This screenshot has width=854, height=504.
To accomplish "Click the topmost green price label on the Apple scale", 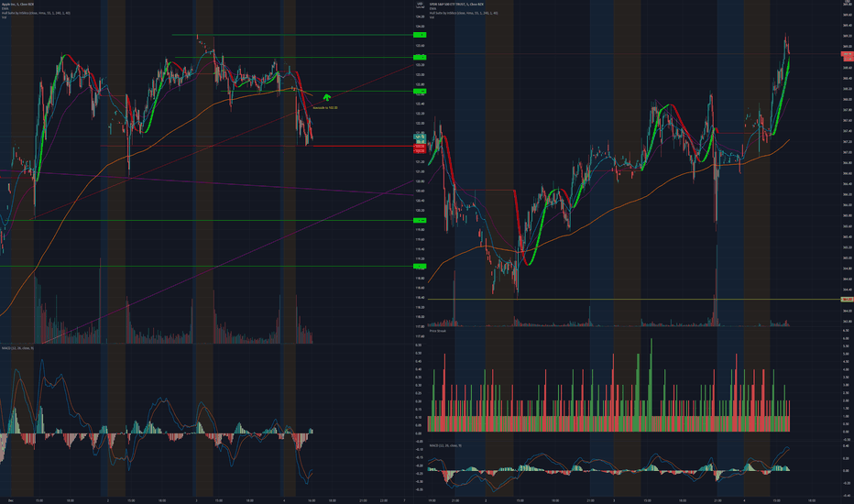I will [x=420, y=35].
